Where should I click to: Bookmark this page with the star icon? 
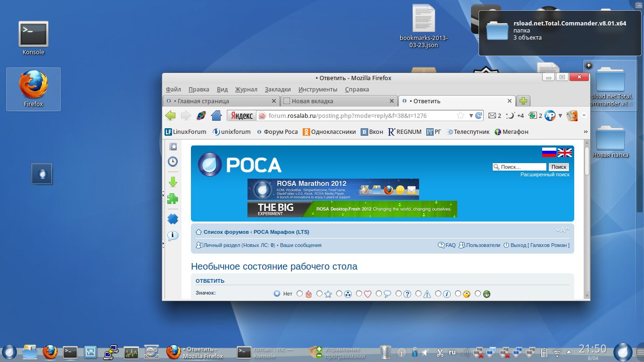[x=461, y=115]
